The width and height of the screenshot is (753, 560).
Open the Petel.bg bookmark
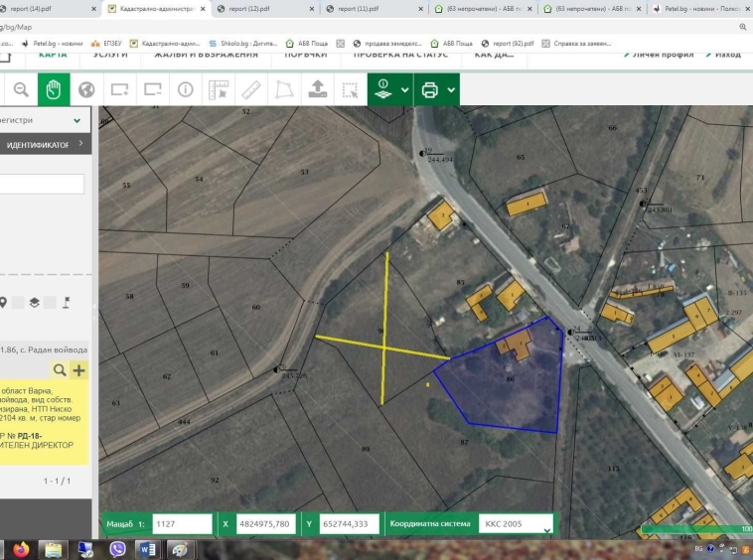(x=60, y=44)
